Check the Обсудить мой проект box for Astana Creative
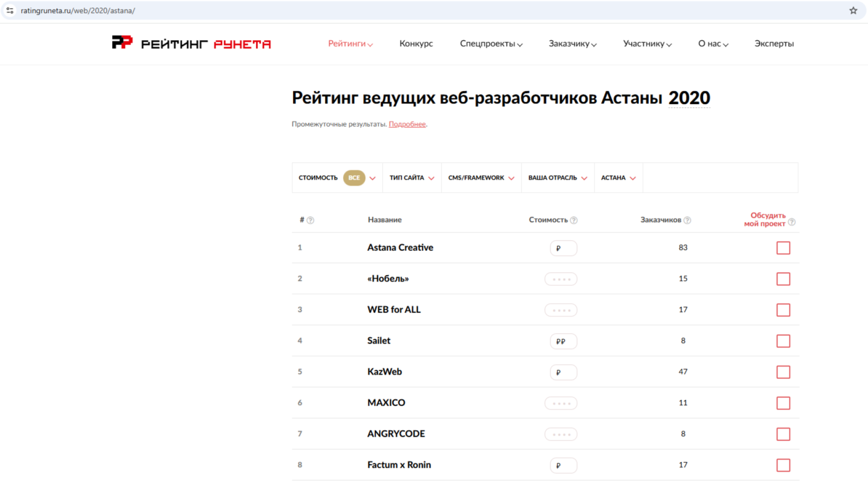This screenshot has width=868, height=494. pos(783,248)
